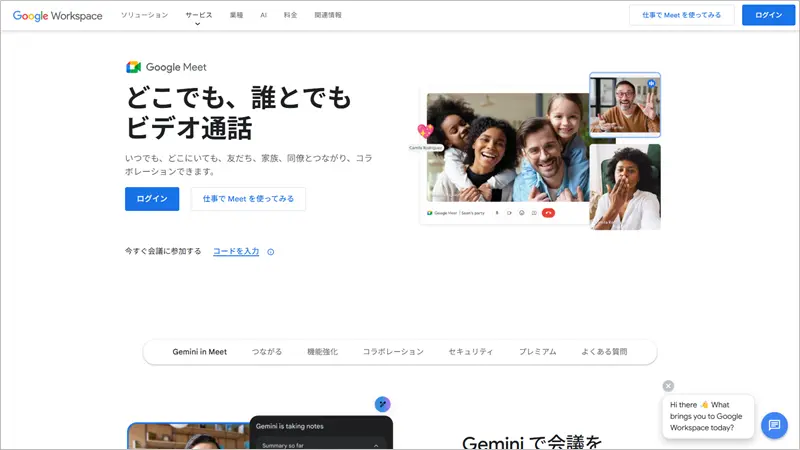Open the 業種 menu
The width and height of the screenshot is (800, 450).
pyautogui.click(x=236, y=15)
